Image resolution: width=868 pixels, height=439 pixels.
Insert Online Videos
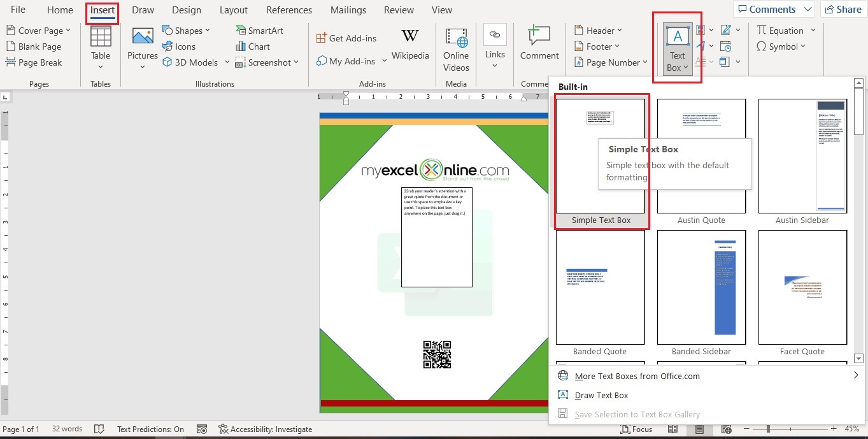point(456,49)
